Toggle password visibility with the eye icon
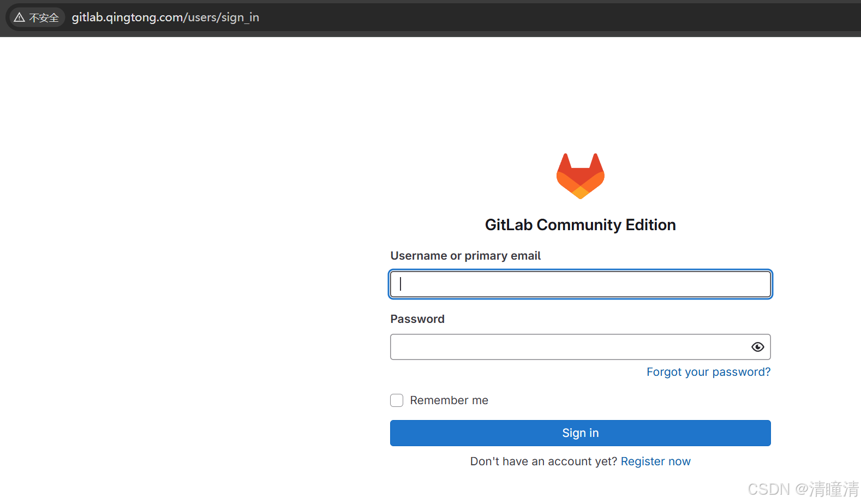This screenshot has width=861, height=504. pyautogui.click(x=757, y=347)
